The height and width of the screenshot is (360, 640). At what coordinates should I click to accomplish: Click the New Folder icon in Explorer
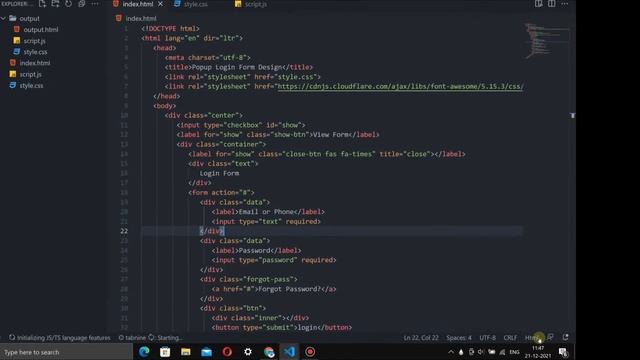(56, 4)
